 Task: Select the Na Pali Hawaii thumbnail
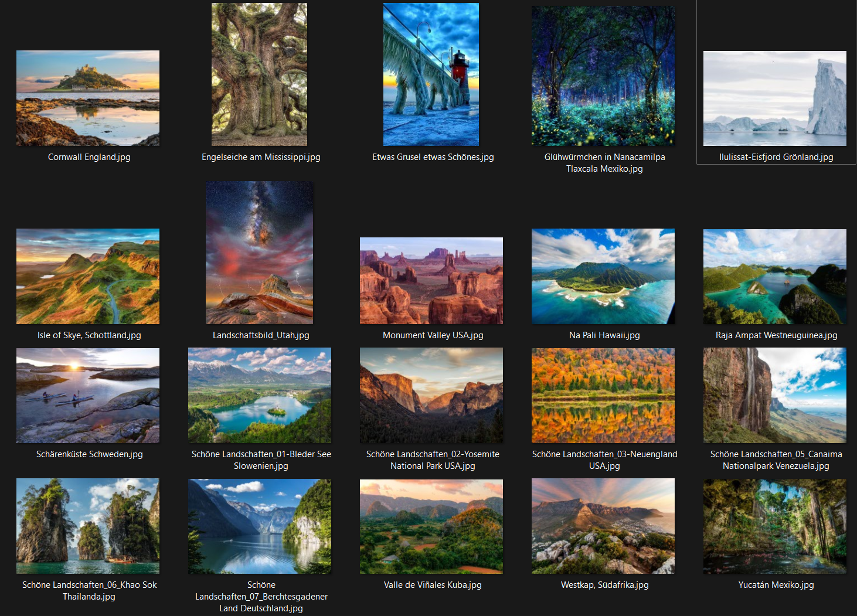pyautogui.click(x=603, y=276)
